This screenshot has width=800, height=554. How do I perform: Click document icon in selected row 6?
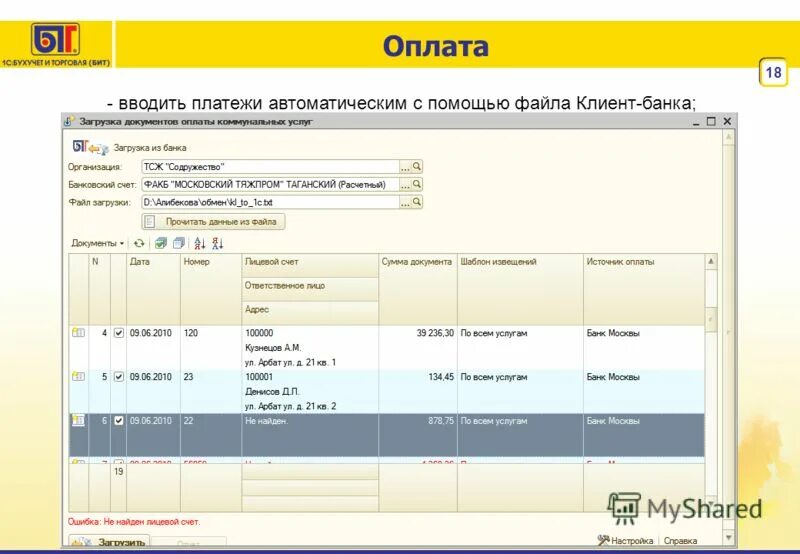(x=78, y=420)
